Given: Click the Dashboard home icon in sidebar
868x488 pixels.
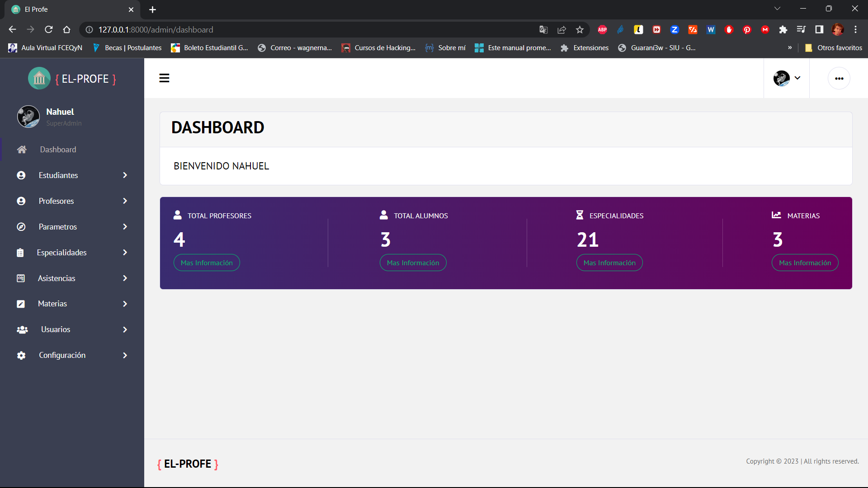Looking at the screenshot, I should 22,150.
